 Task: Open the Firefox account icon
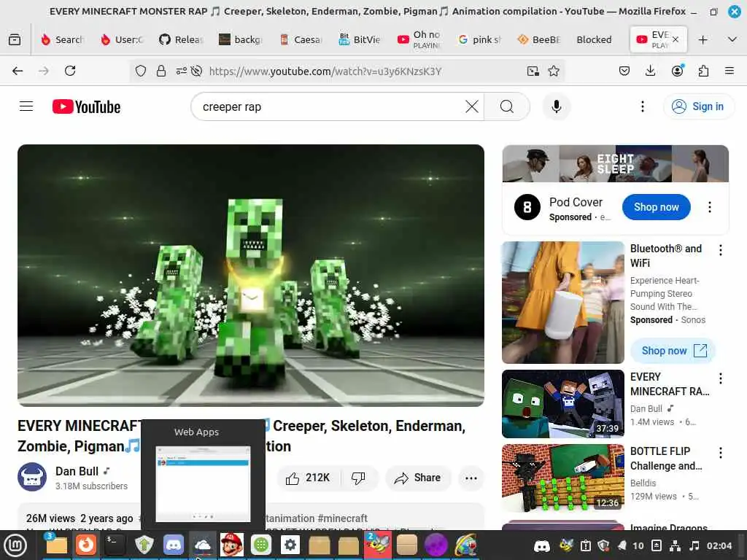[677, 71]
